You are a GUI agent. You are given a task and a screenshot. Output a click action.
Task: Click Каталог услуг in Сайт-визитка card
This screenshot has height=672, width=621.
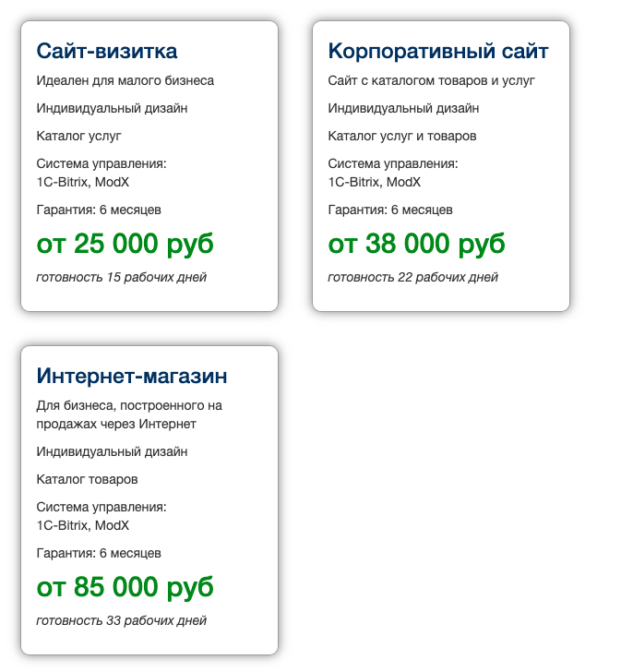coord(78,137)
